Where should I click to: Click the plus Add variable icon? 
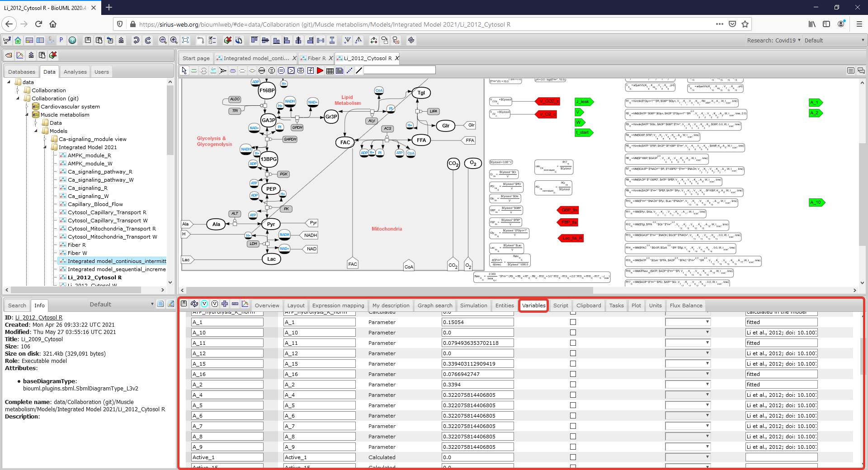225,304
